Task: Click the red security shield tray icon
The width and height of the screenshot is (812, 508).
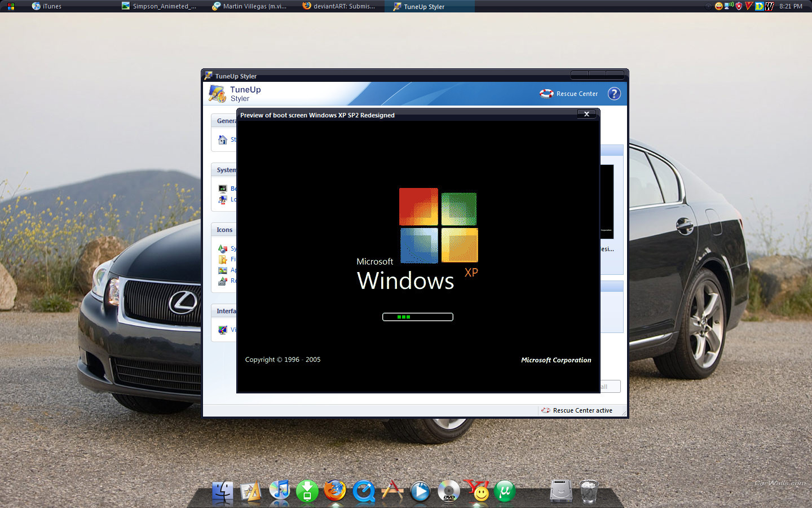Action: click(739, 6)
